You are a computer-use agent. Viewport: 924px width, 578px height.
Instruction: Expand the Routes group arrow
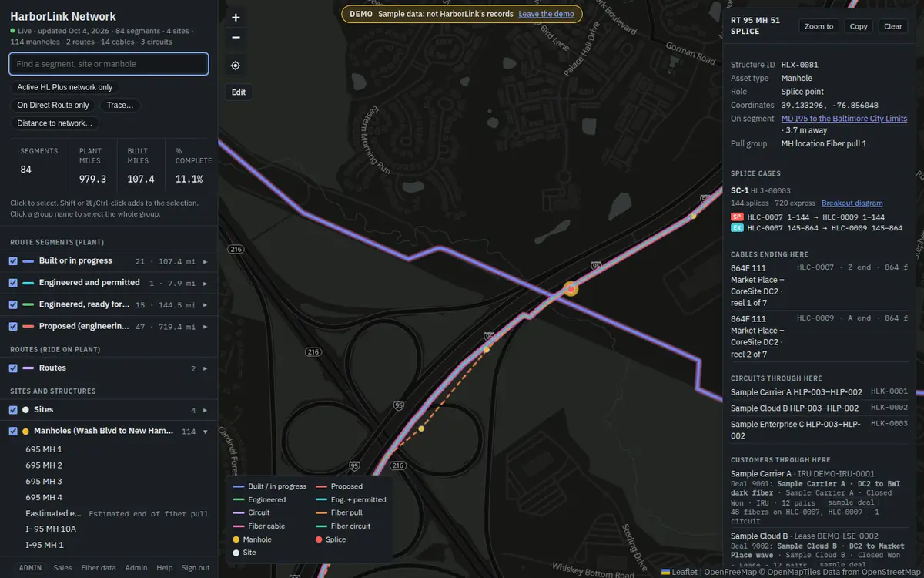click(x=205, y=368)
